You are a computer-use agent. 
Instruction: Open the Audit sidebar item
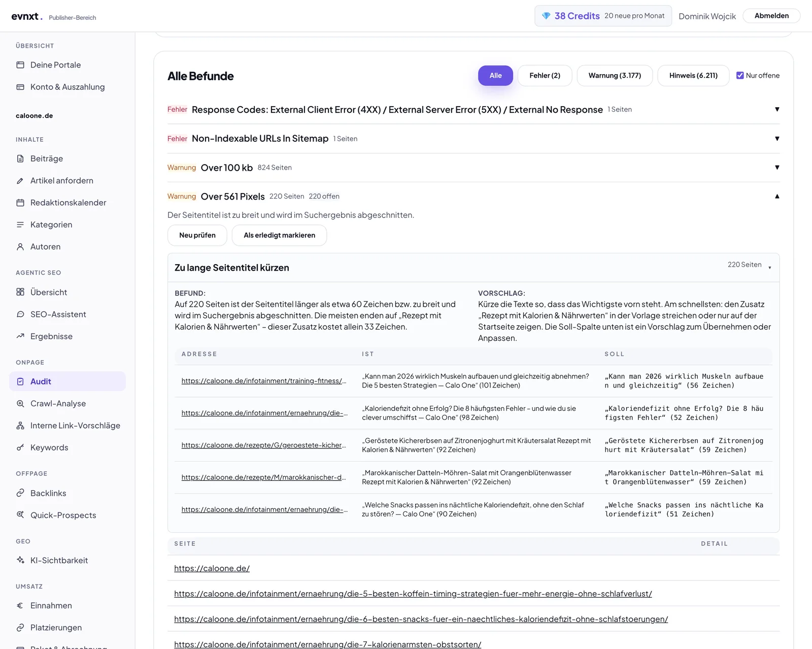pyautogui.click(x=67, y=381)
